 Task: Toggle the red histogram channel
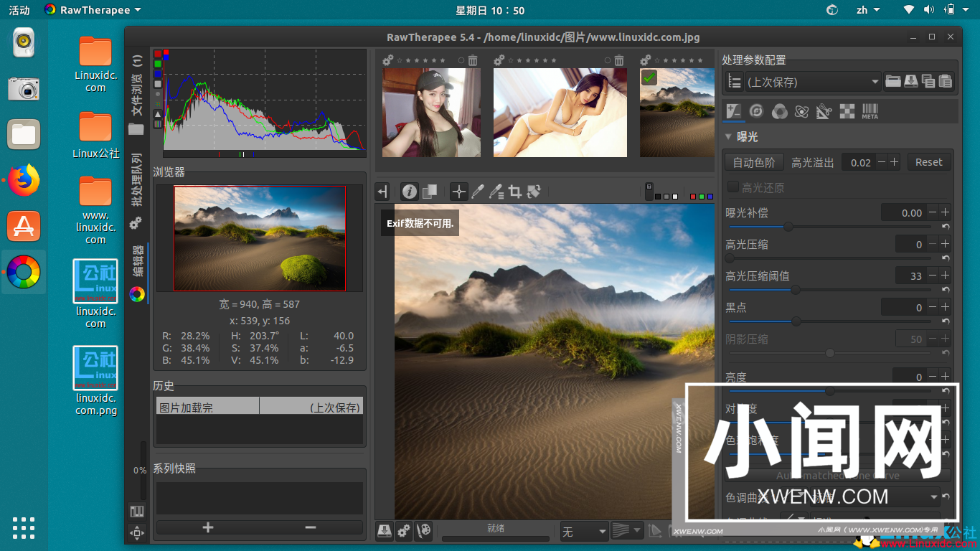point(158,54)
